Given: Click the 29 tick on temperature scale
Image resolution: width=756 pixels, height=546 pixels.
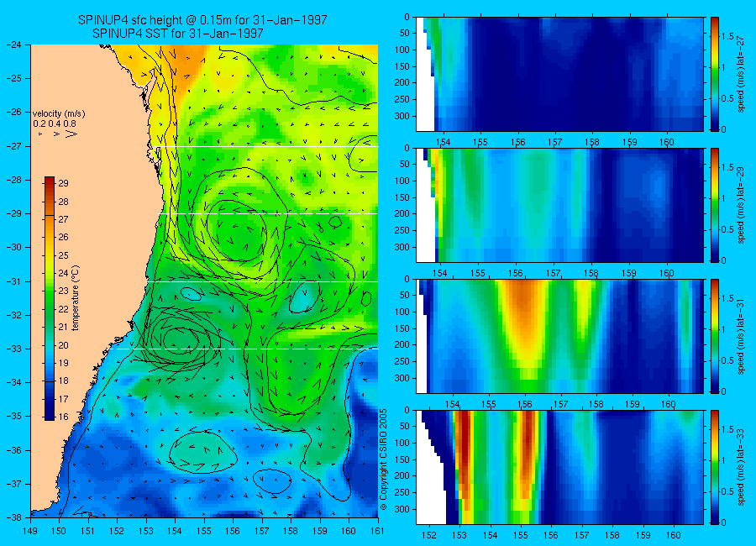Looking at the screenshot, I should tap(63, 183).
